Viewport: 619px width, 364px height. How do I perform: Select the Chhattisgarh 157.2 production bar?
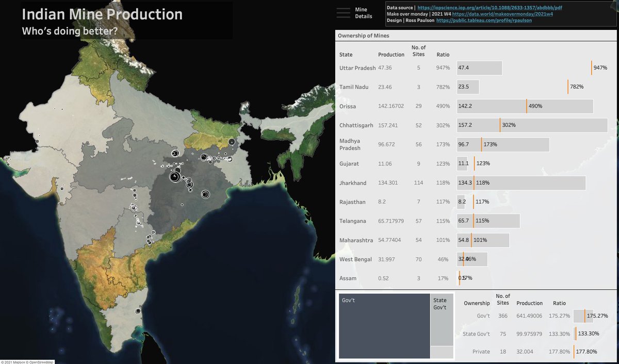tap(532, 125)
